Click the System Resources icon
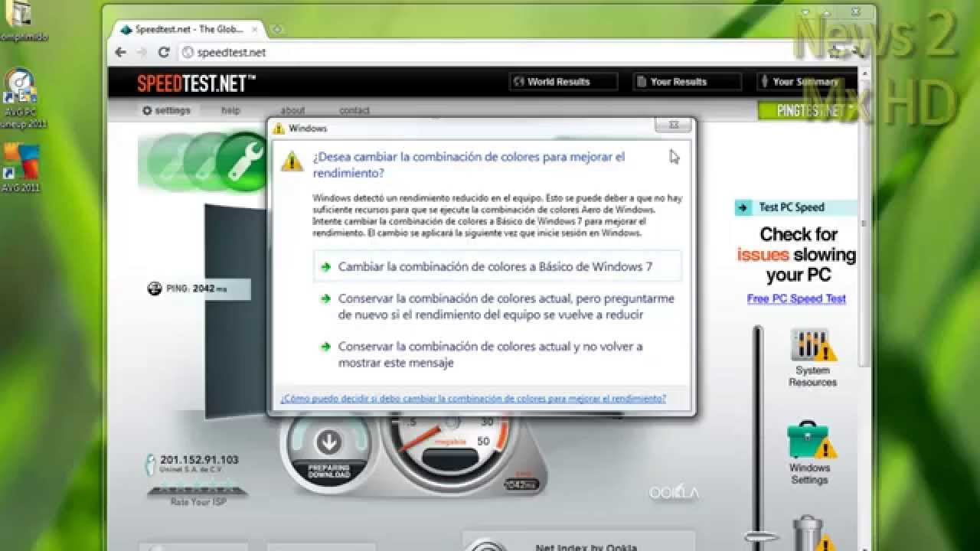 pos(813,345)
